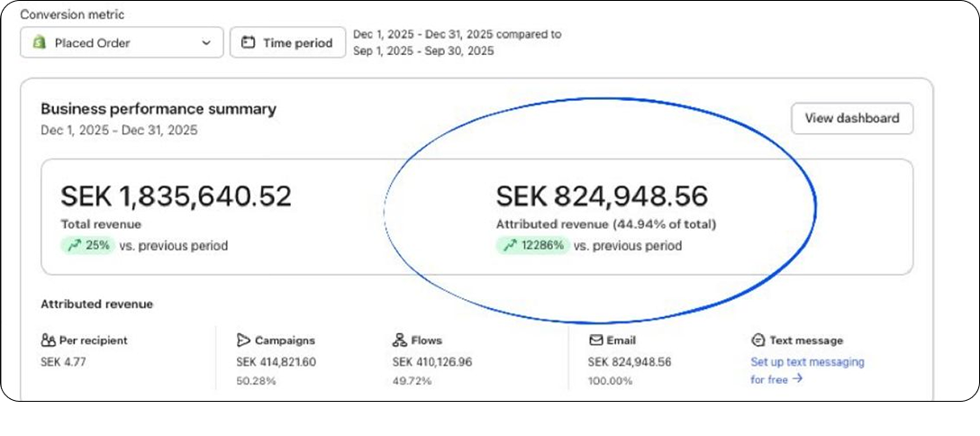Open the Time period selector
Image resolution: width=980 pixels, height=436 pixels.
point(287,42)
